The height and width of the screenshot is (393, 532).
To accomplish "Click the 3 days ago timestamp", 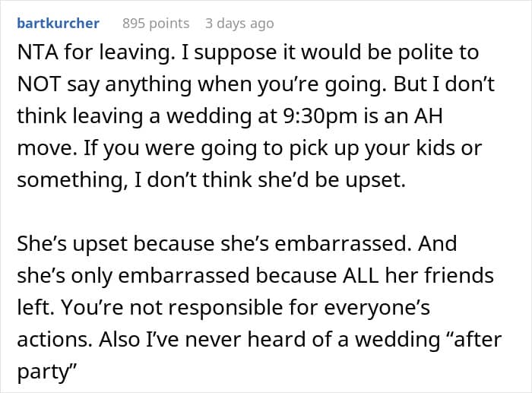I will coord(239,24).
